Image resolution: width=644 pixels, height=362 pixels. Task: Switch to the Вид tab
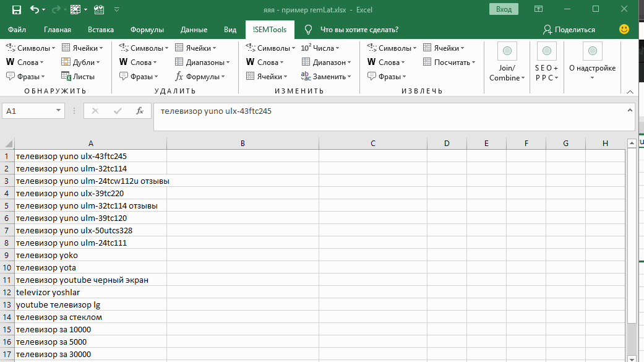230,30
